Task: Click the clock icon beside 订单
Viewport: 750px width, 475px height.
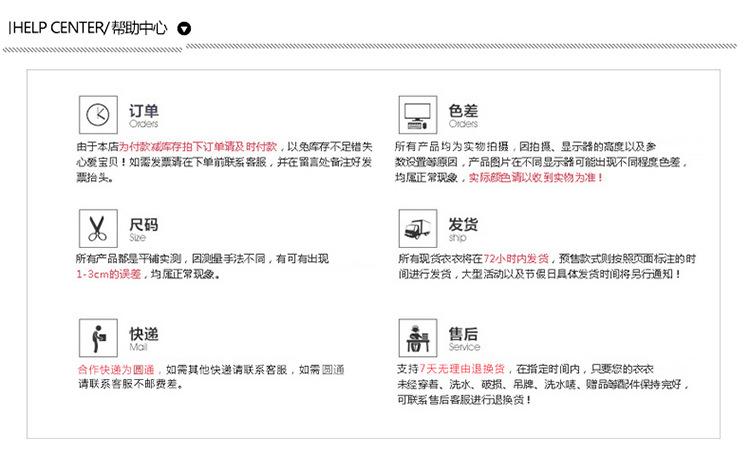Action: [x=97, y=115]
